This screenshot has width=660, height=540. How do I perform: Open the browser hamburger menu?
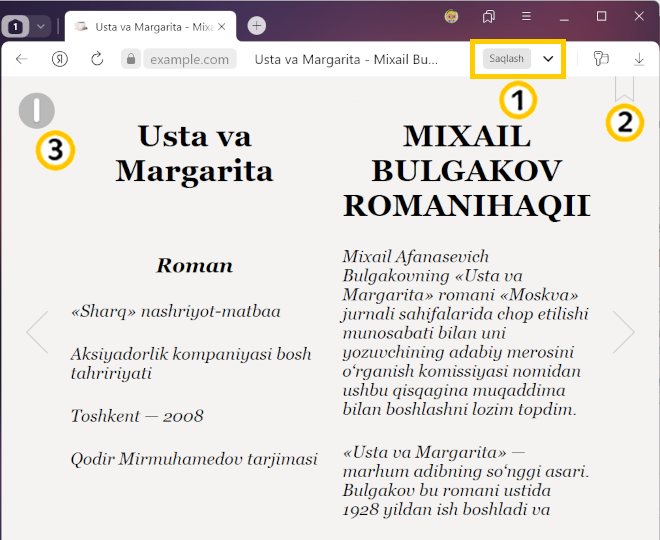526,17
